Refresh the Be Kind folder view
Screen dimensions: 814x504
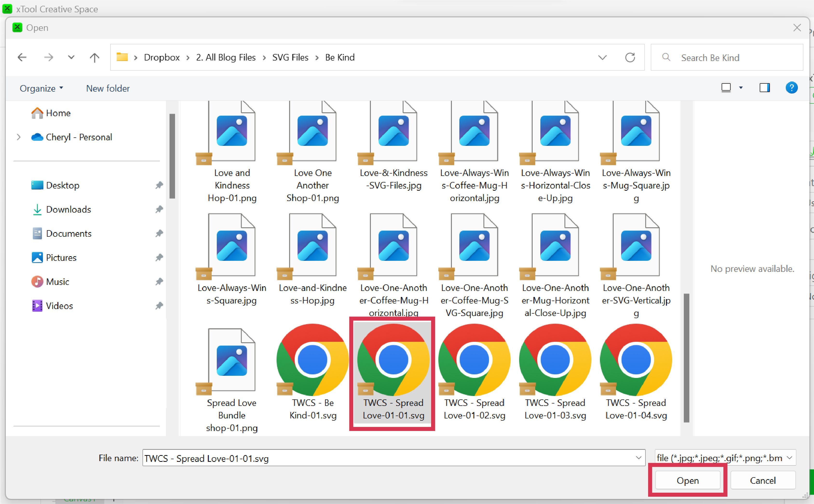click(630, 57)
